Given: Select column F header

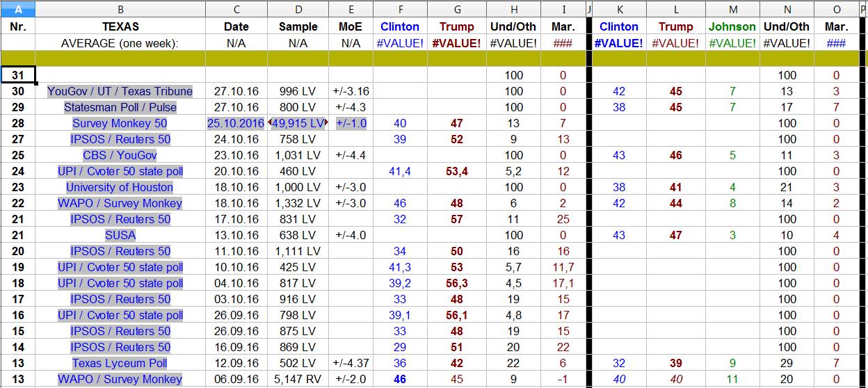Looking at the screenshot, I should 400,9.
